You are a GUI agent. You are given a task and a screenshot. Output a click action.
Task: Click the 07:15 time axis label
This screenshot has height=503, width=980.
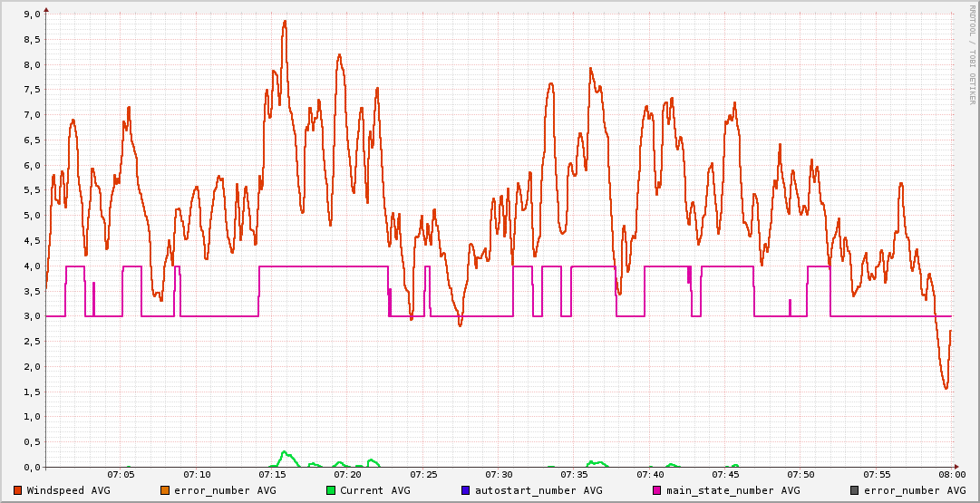pos(272,474)
